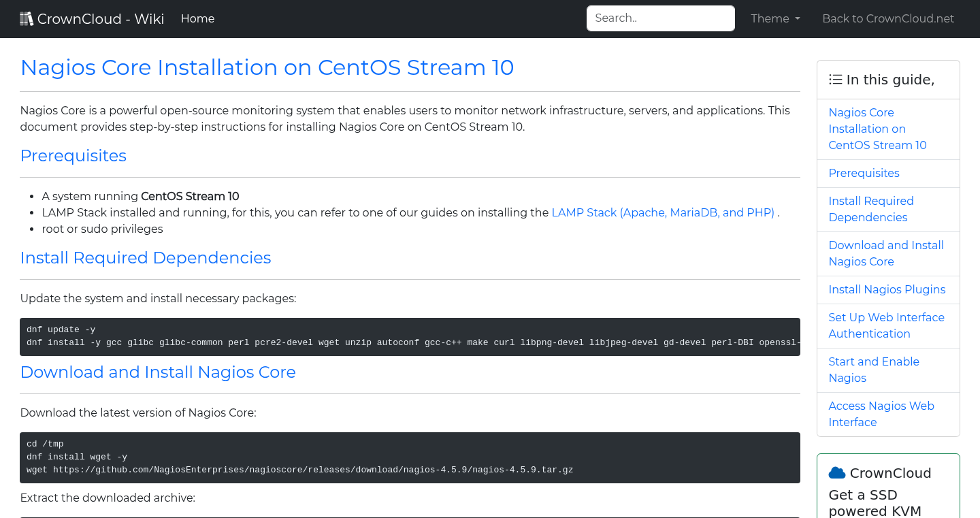Follow the 'LAMP Stack (Apache, MariaDB, and PHP)' link
The height and width of the screenshot is (518, 980).
pyautogui.click(x=664, y=212)
